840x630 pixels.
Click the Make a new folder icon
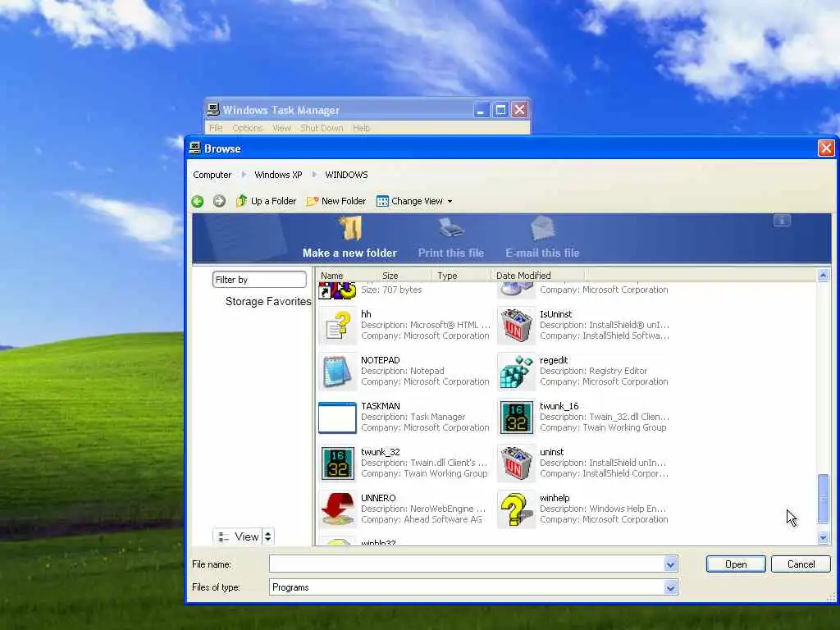(351, 229)
